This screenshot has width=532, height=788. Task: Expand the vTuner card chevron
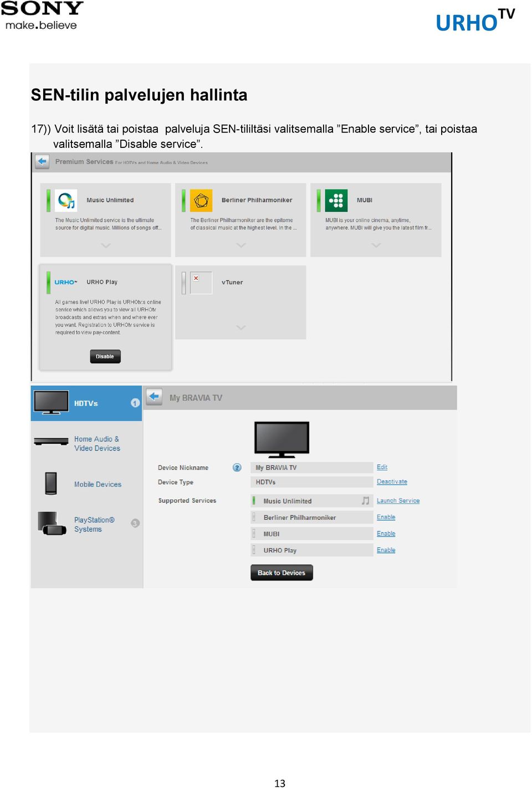[241, 328]
